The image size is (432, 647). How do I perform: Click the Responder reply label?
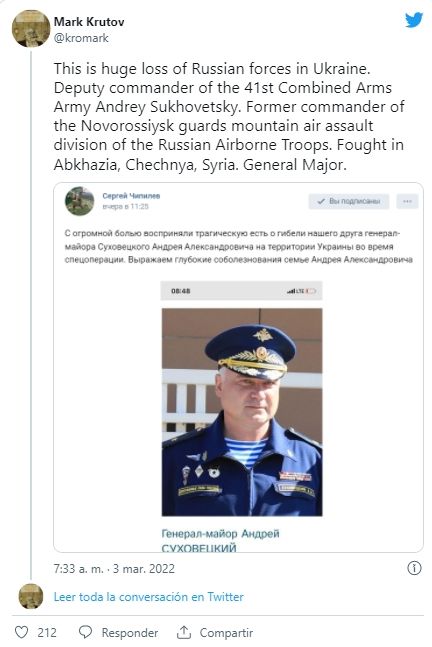tap(130, 633)
